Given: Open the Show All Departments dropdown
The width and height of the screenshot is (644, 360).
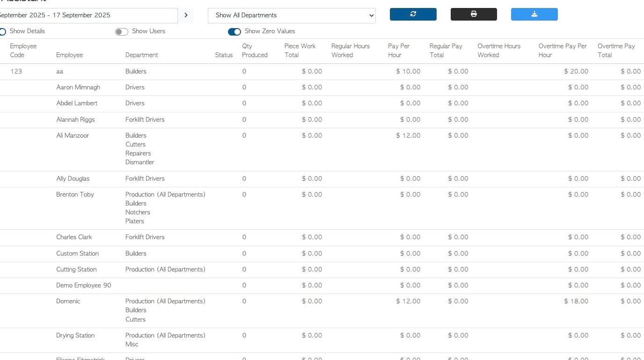Looking at the screenshot, I should tap(292, 15).
